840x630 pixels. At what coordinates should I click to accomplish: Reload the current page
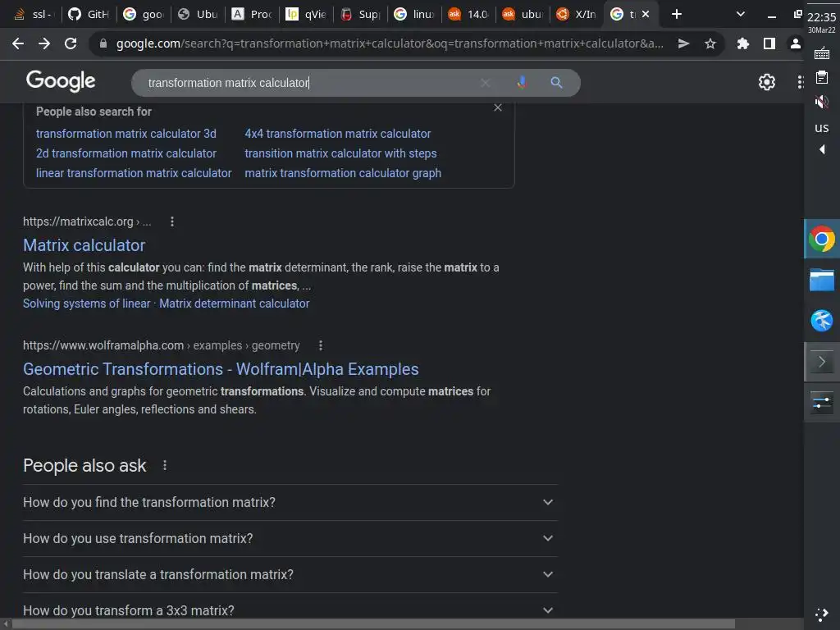tap(71, 43)
